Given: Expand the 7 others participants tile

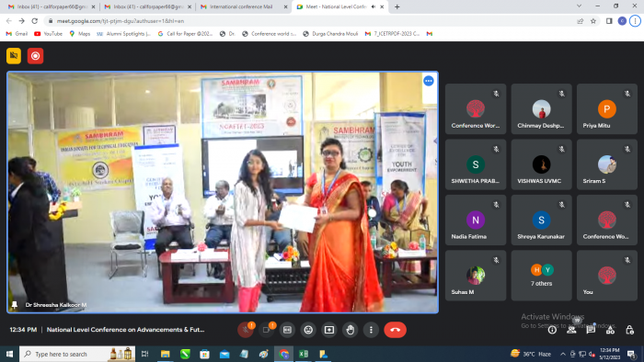Looking at the screenshot, I should pyautogui.click(x=541, y=276).
